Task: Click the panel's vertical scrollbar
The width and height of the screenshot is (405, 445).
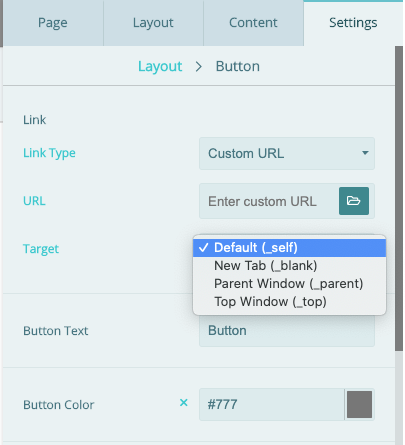Action: 399,198
